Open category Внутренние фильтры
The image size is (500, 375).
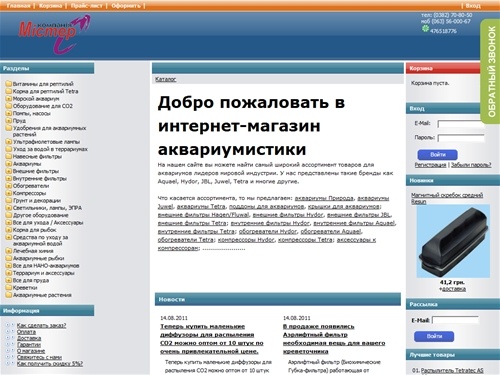[x=40, y=178]
